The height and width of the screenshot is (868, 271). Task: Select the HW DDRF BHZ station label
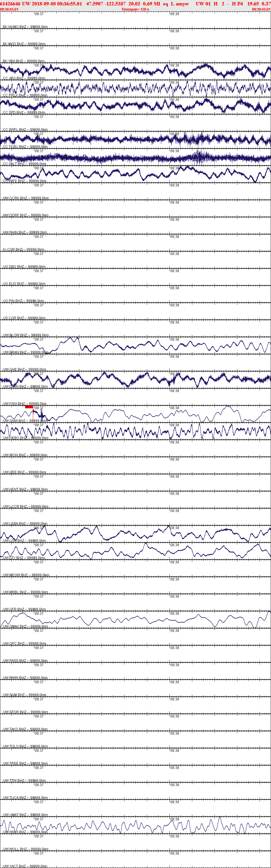pos(26,216)
